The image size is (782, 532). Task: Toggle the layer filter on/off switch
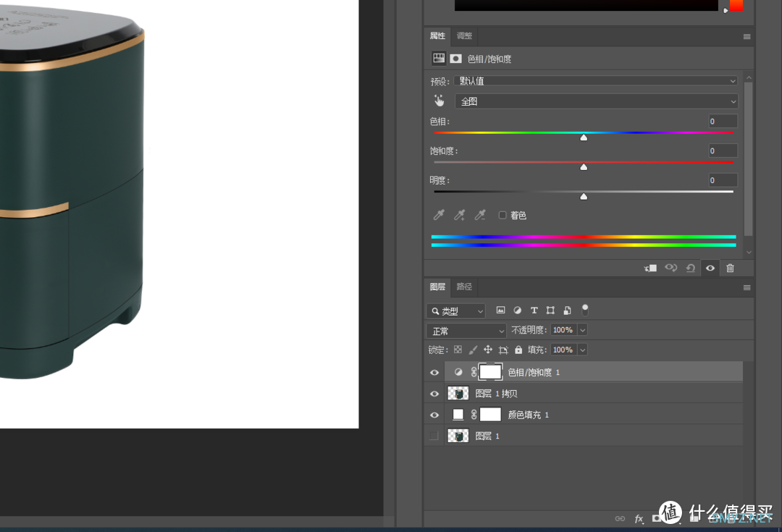pos(585,310)
